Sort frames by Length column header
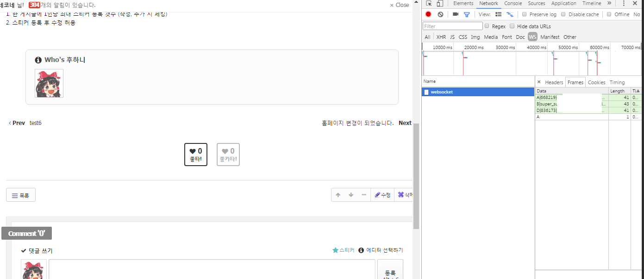This screenshot has height=279, width=644. click(x=619, y=91)
